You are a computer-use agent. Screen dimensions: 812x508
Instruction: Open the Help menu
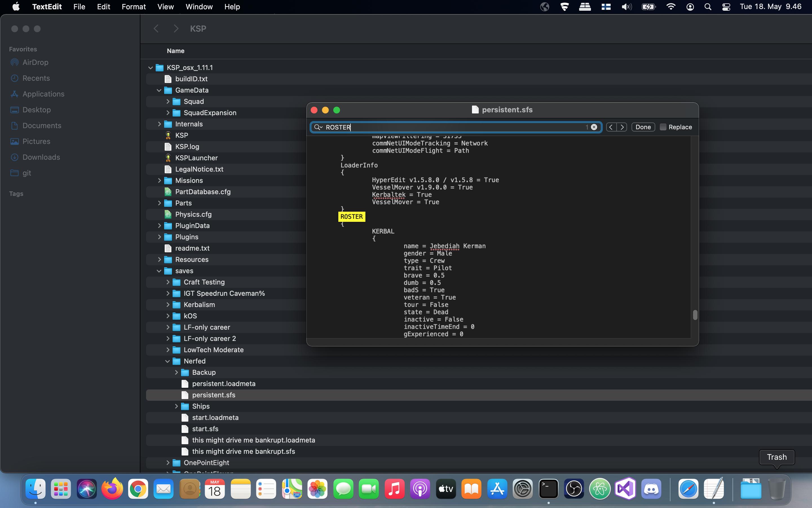coord(232,7)
